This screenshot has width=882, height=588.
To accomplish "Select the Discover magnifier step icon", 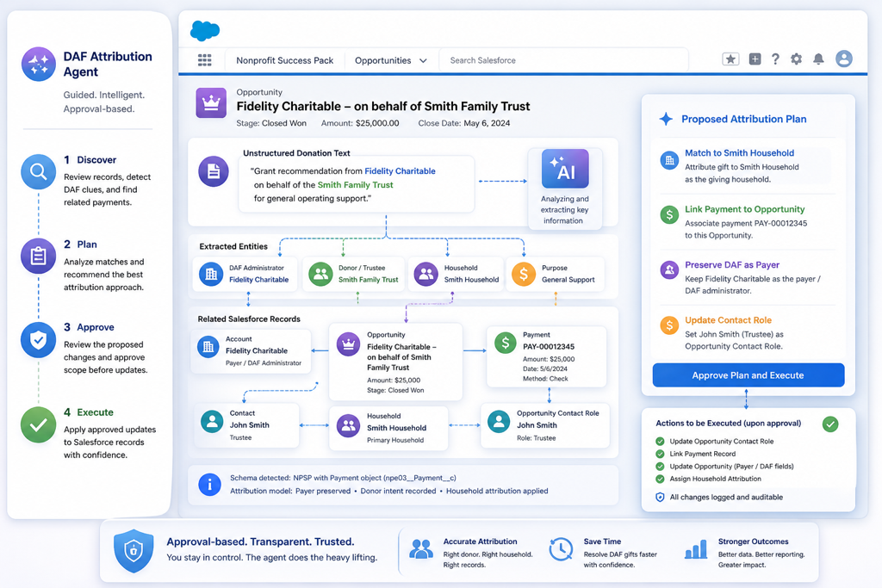I will pos(38,171).
